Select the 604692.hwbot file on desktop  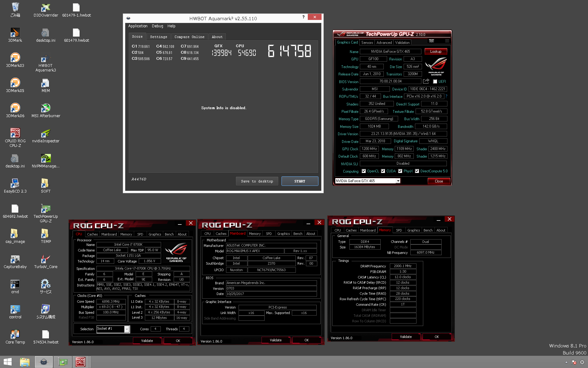pyautogui.click(x=15, y=211)
